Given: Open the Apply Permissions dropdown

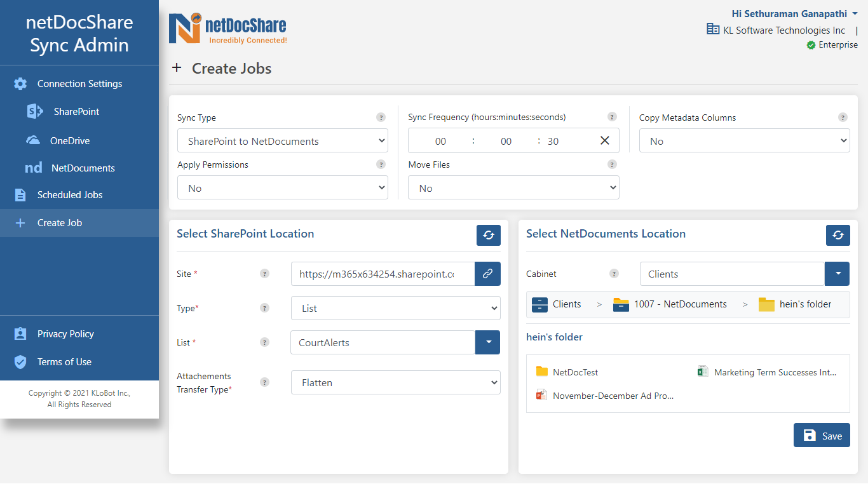Looking at the screenshot, I should pos(283,188).
